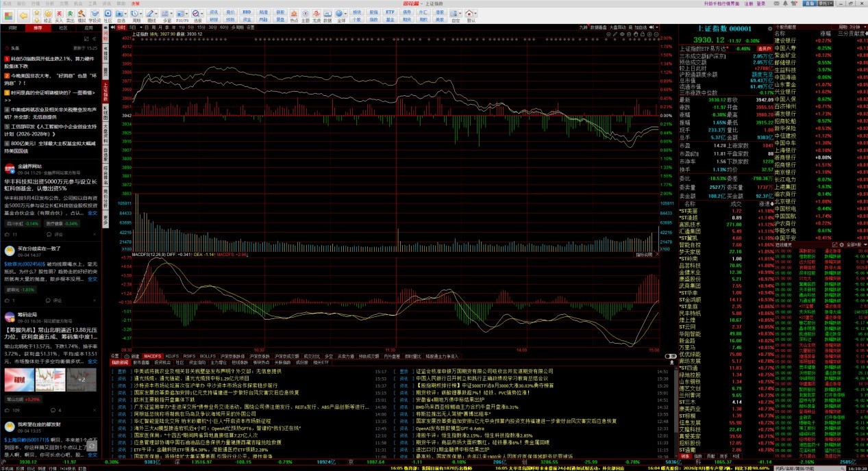
Task: Open the 卖出 sell icon
Action: [71, 15]
